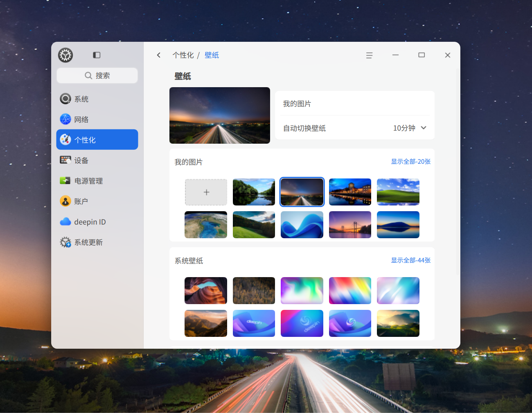Open the hamburger main menu
The height and width of the screenshot is (413, 532).
coord(369,55)
